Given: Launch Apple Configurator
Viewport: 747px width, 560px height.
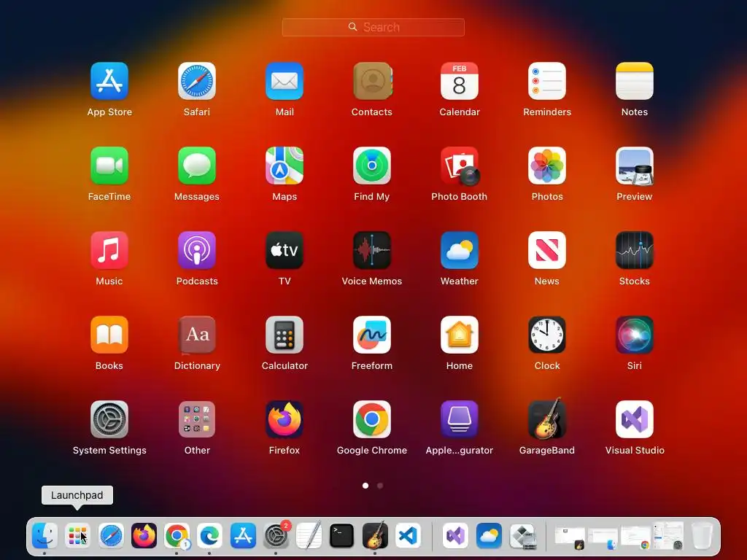Looking at the screenshot, I should pyautogui.click(x=460, y=419).
